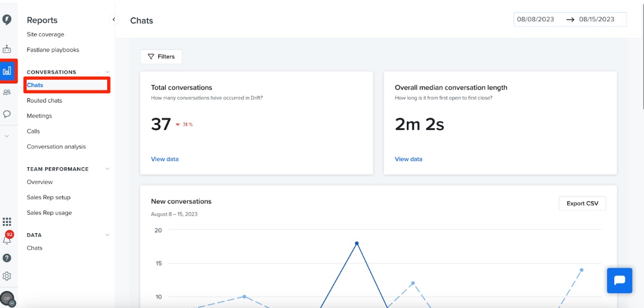
Task: Click the 37 total conversations value
Action: (161, 124)
